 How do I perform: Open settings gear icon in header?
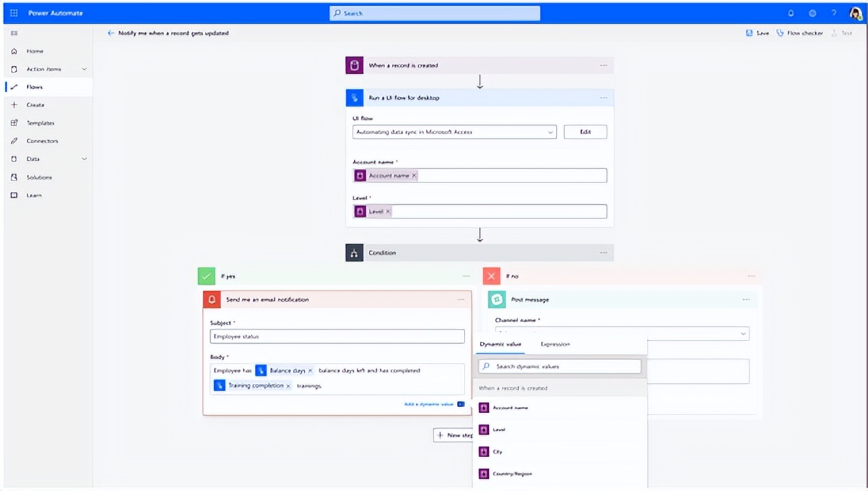(x=812, y=13)
